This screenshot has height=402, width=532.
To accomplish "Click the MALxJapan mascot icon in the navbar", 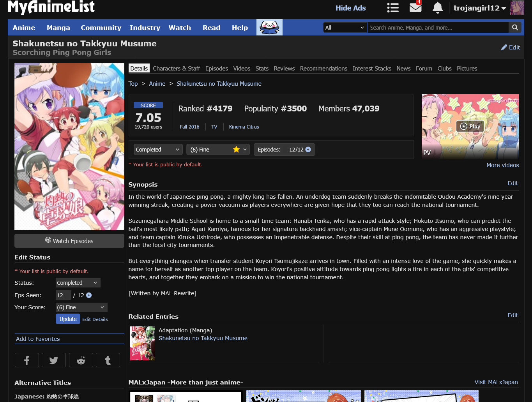I will [269, 27].
